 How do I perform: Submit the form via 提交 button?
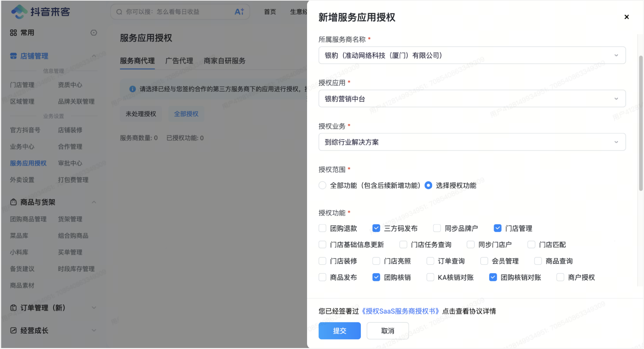click(x=340, y=331)
